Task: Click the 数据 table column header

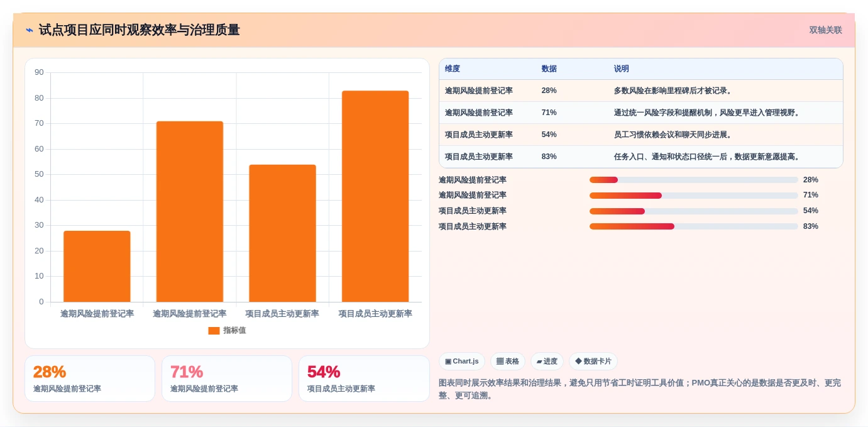Action: [x=549, y=69]
